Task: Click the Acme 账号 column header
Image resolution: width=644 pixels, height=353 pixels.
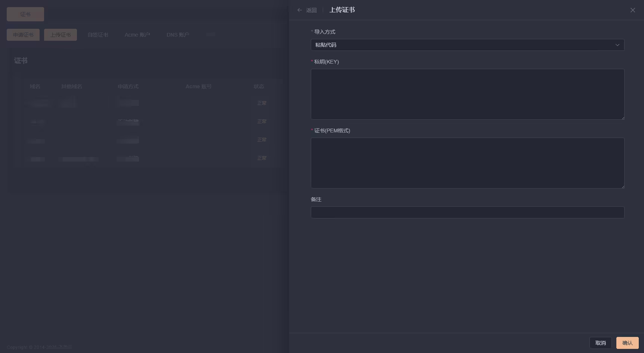Action: point(199,86)
